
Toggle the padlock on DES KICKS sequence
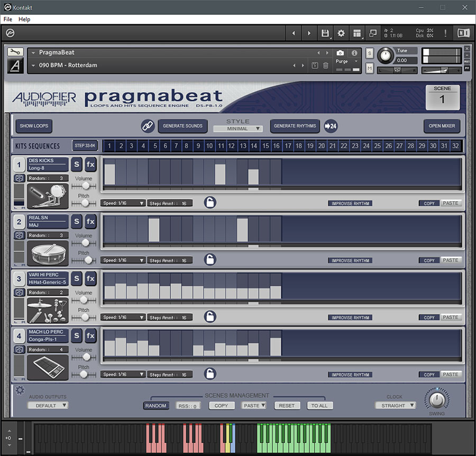click(210, 202)
